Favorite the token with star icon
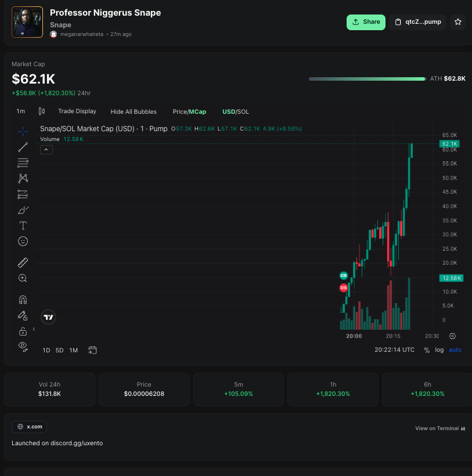Viewport: 472px width, 476px height. click(457, 22)
